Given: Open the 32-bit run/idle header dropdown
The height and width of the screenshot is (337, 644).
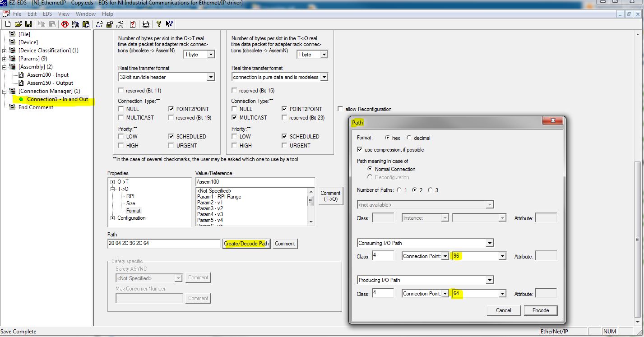Looking at the screenshot, I should pyautogui.click(x=211, y=77).
